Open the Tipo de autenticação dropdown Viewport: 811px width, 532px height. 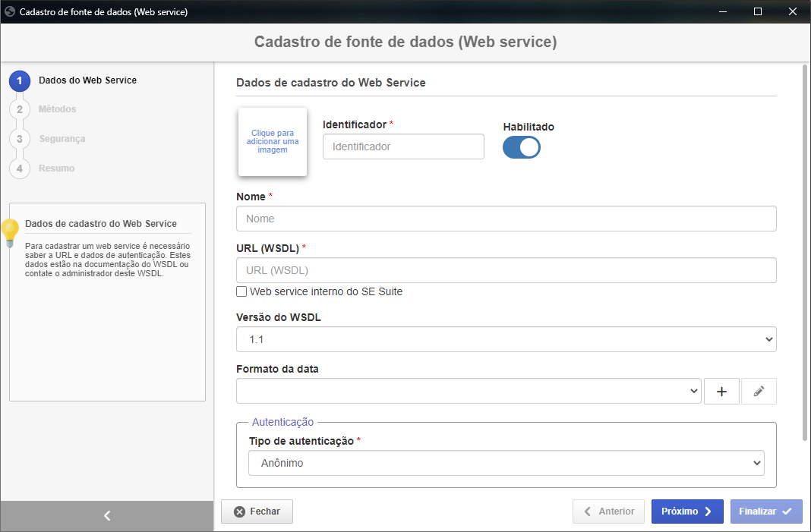506,463
